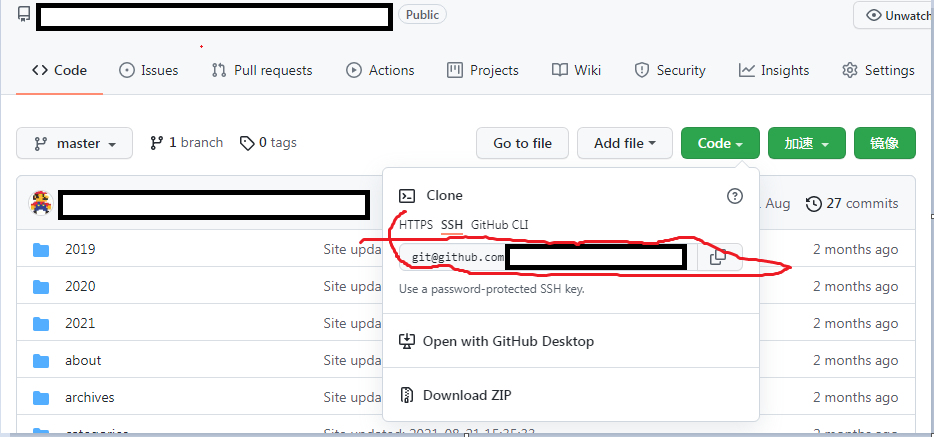Click the commit message in 2019 row
The height and width of the screenshot is (437, 934).
coord(352,249)
